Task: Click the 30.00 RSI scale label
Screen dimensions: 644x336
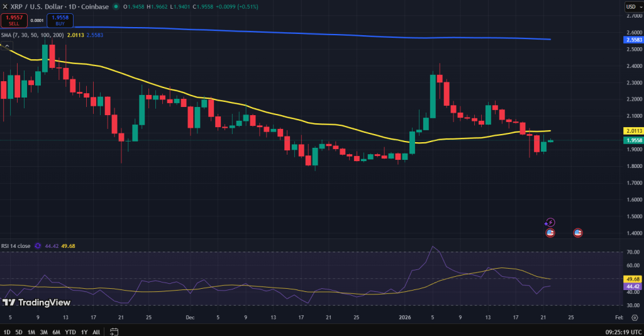Action: (633, 306)
